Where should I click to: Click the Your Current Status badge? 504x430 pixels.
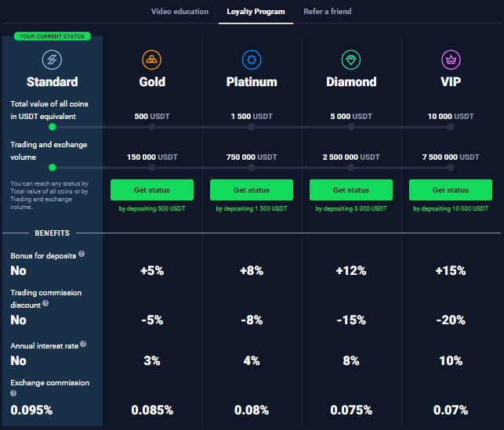click(53, 36)
